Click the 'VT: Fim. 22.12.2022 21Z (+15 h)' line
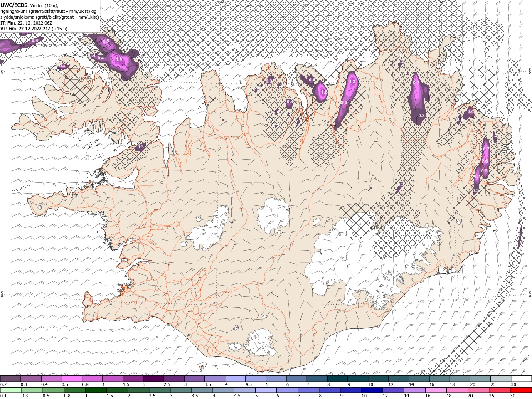This screenshot has width=532, height=399. click(x=34, y=29)
